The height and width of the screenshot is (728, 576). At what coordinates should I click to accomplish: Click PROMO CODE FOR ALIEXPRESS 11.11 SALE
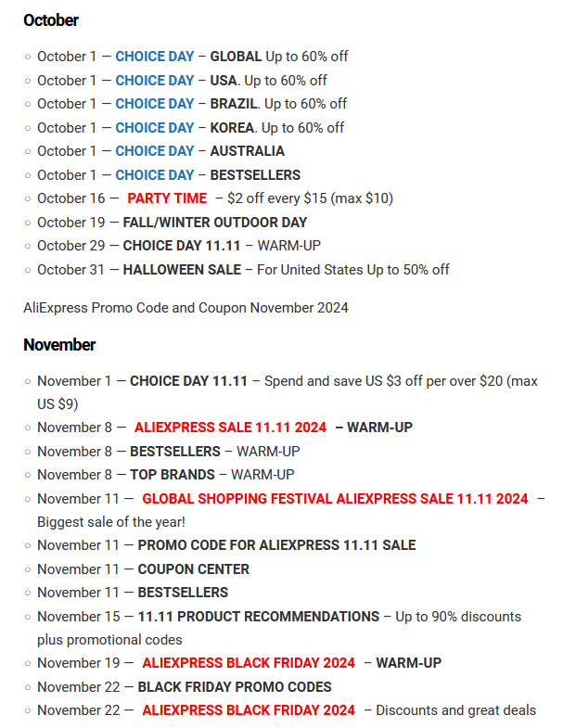(276, 545)
